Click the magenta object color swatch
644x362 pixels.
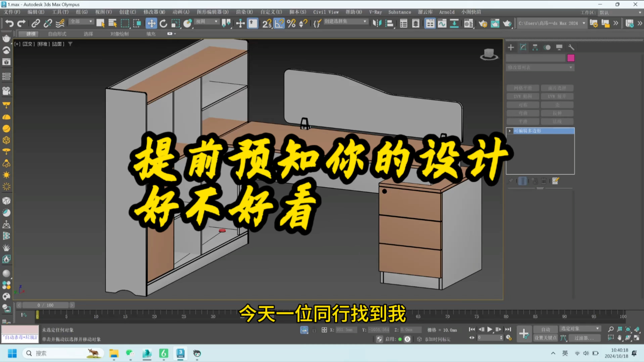coord(570,58)
